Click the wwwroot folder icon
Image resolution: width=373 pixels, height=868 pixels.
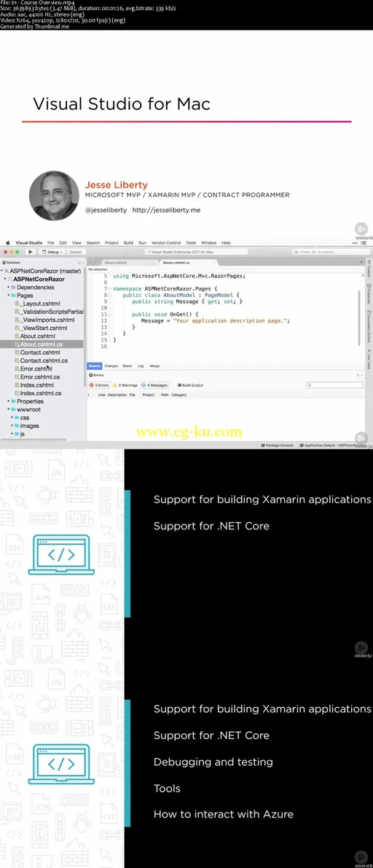click(x=13, y=410)
